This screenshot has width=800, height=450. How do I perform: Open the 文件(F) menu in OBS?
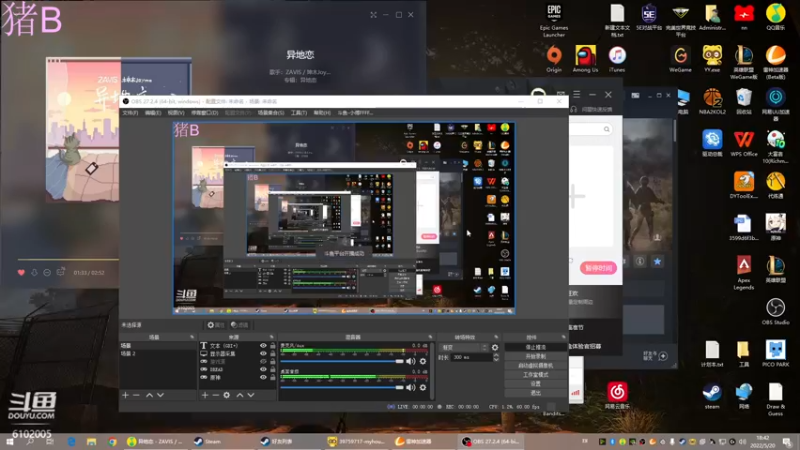[130, 113]
